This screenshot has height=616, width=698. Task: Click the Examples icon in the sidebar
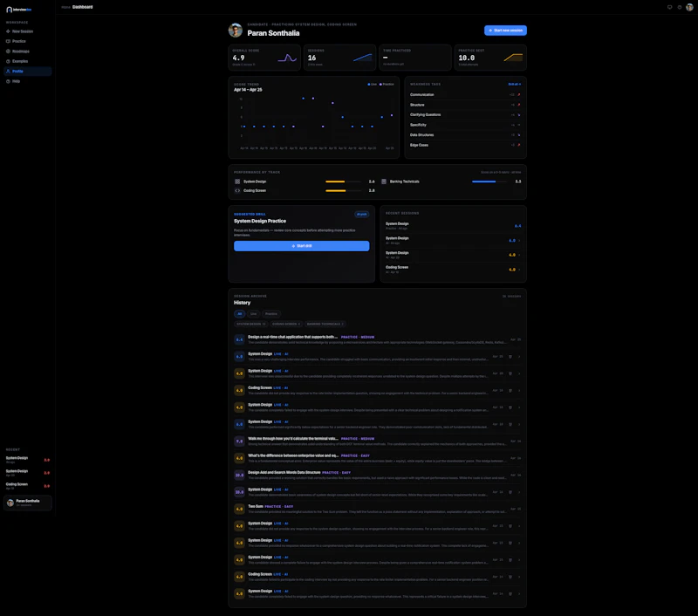click(8, 61)
